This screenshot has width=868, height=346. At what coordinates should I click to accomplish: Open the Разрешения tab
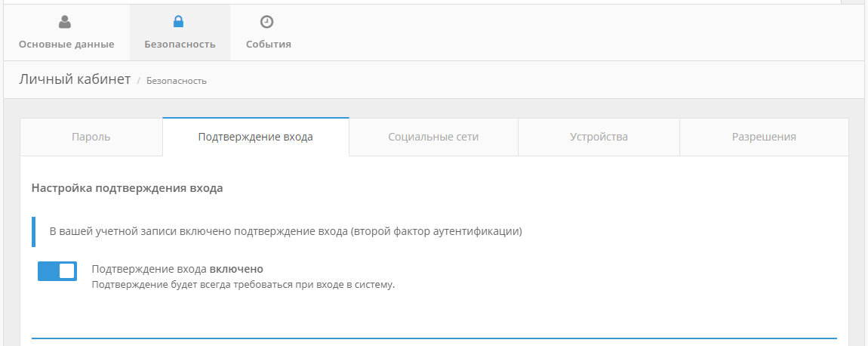pyautogui.click(x=764, y=137)
